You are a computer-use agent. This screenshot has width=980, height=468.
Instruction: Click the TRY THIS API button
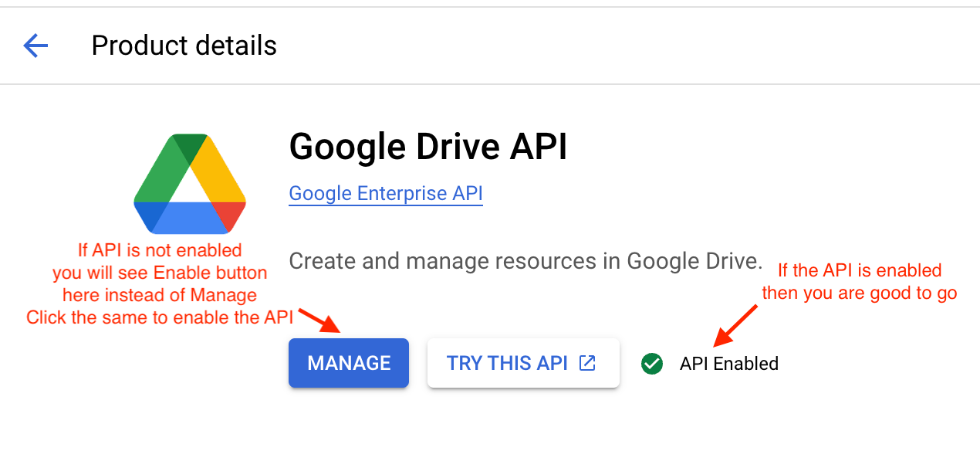coord(523,363)
